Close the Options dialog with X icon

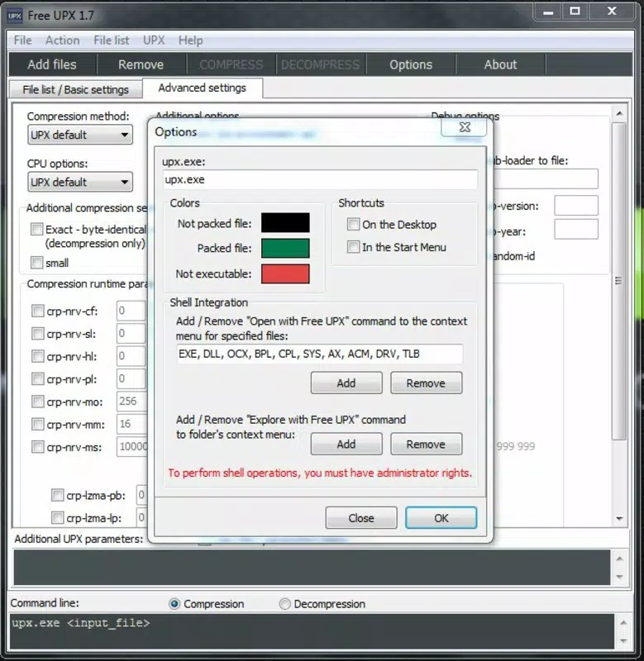[x=464, y=127]
